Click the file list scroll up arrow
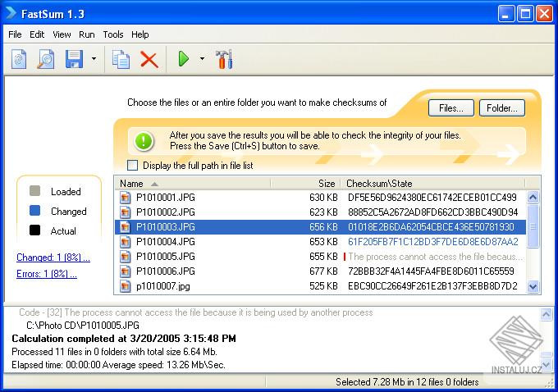558x392 pixels. coord(533,197)
